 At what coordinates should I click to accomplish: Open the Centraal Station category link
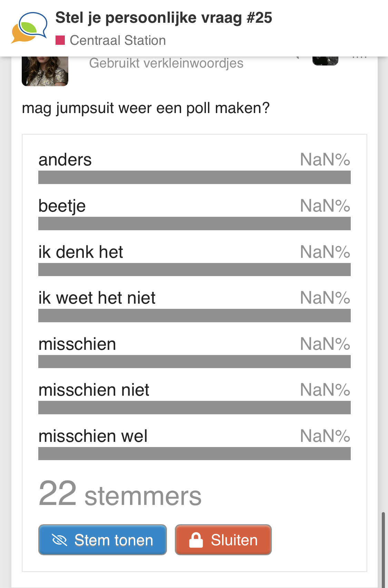(x=118, y=40)
